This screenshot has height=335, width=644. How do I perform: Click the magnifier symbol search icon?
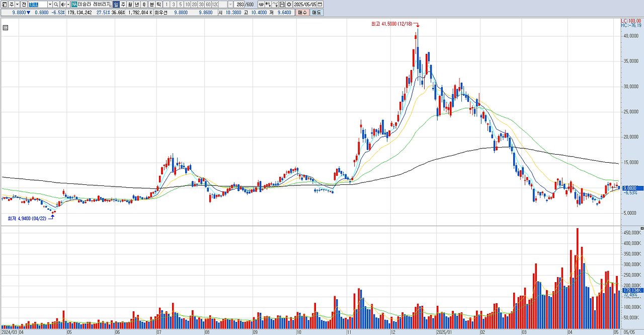[56, 5]
